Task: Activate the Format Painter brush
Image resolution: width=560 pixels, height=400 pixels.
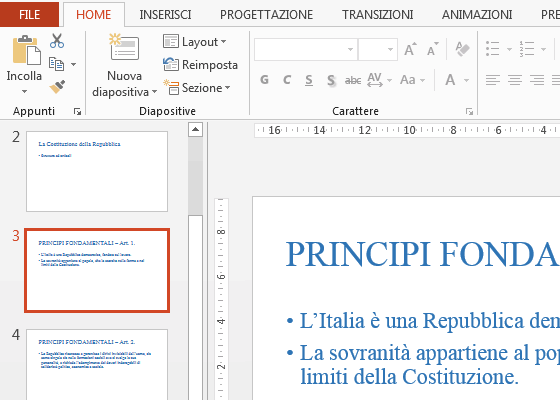Action: point(57,86)
